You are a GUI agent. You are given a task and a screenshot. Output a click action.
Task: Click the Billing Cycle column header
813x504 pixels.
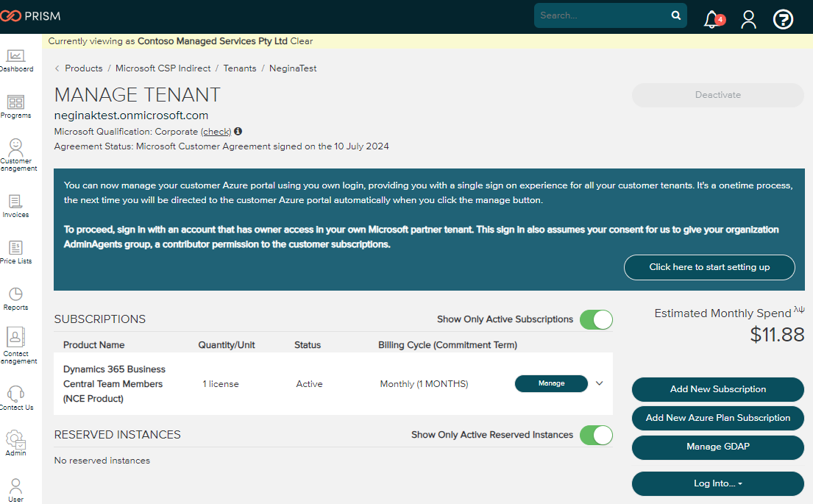[447, 345]
